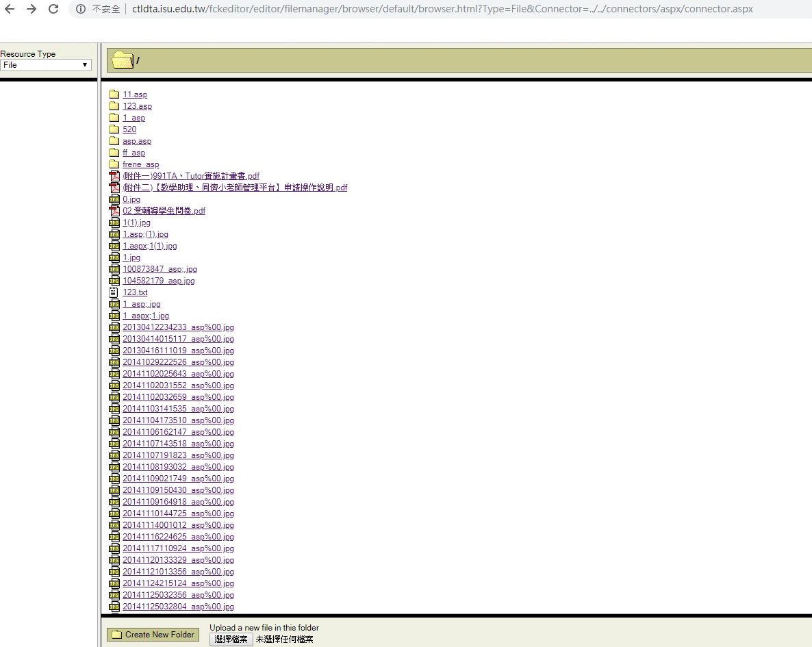812x647 pixels.
Task: Click PDF icon for 991TA Tutor file
Action: (114, 176)
